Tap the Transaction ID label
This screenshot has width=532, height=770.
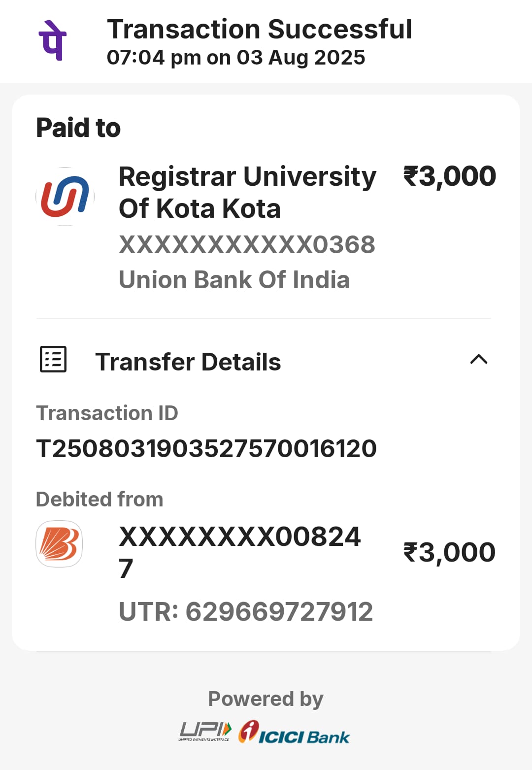[107, 413]
